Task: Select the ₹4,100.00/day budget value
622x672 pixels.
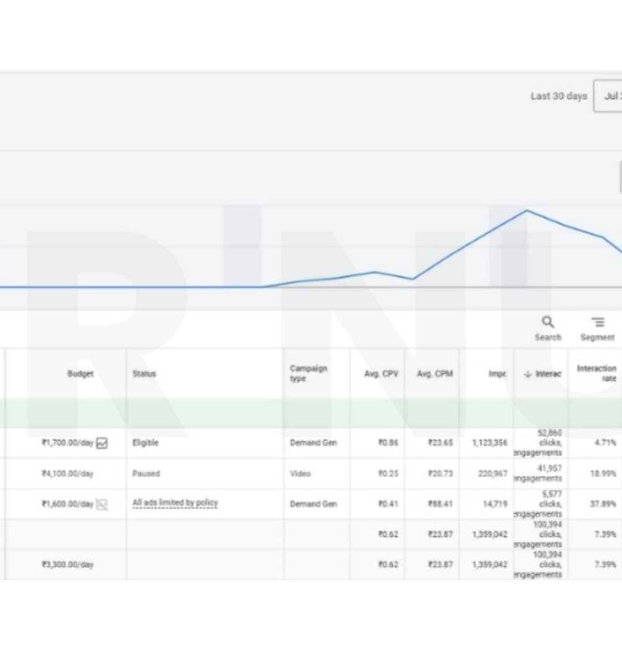Action: coord(67,474)
